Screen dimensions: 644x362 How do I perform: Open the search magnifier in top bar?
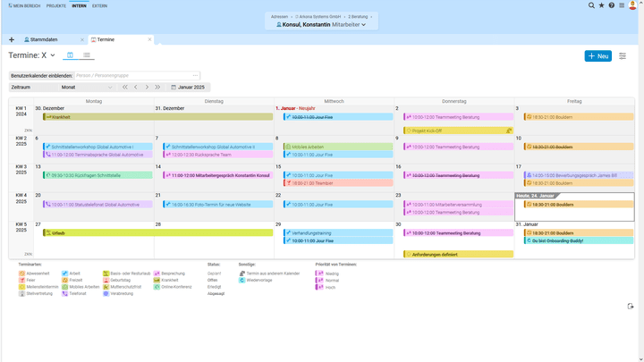coord(591,5)
